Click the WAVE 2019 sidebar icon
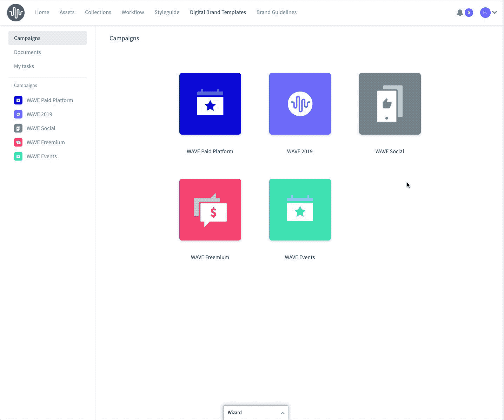 click(x=18, y=114)
